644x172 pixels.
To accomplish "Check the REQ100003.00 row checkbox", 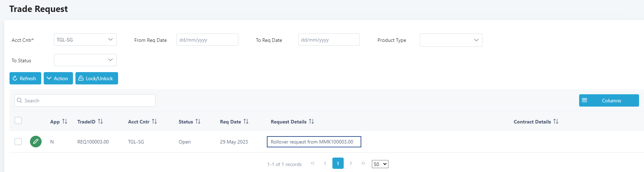I will (x=18, y=141).
